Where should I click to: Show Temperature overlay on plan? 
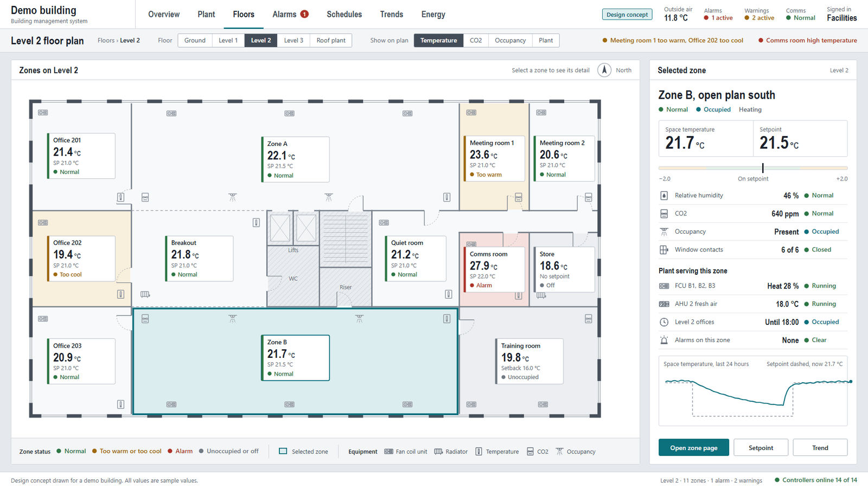[438, 41]
